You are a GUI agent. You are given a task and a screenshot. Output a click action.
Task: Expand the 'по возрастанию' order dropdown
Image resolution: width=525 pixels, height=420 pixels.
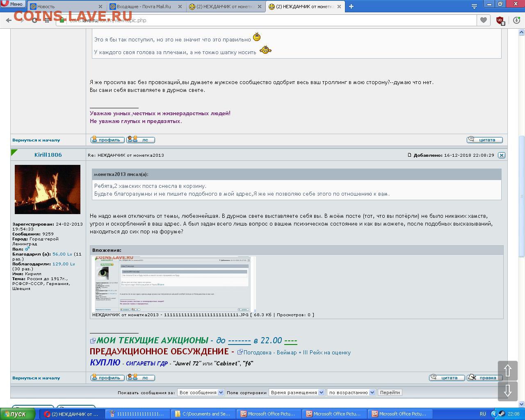point(352,393)
